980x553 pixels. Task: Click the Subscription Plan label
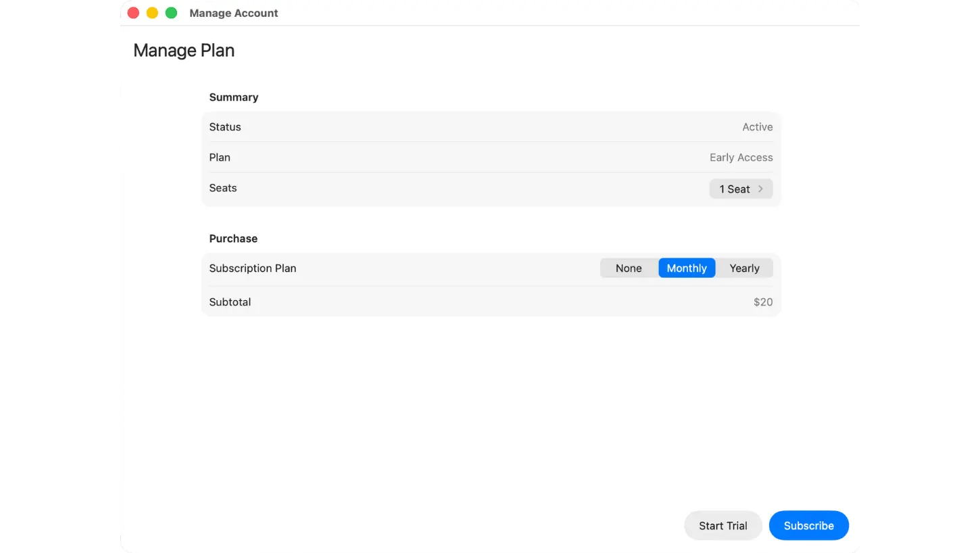(253, 268)
